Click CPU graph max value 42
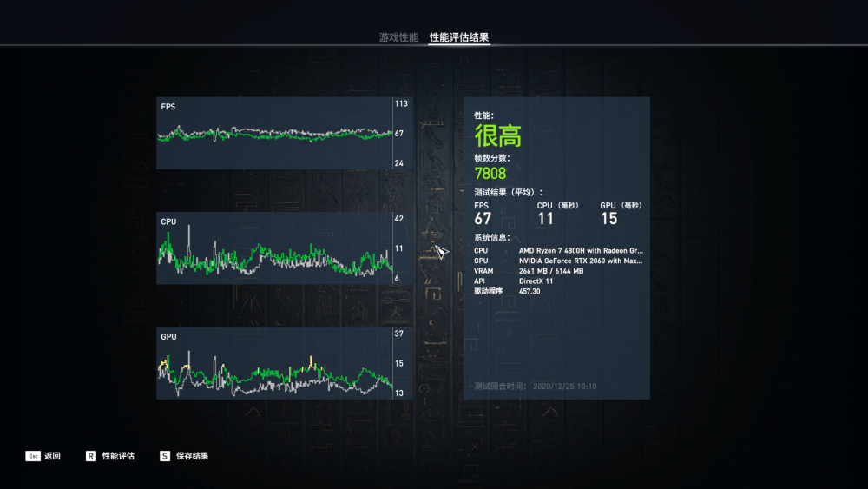868x489 pixels. point(399,219)
